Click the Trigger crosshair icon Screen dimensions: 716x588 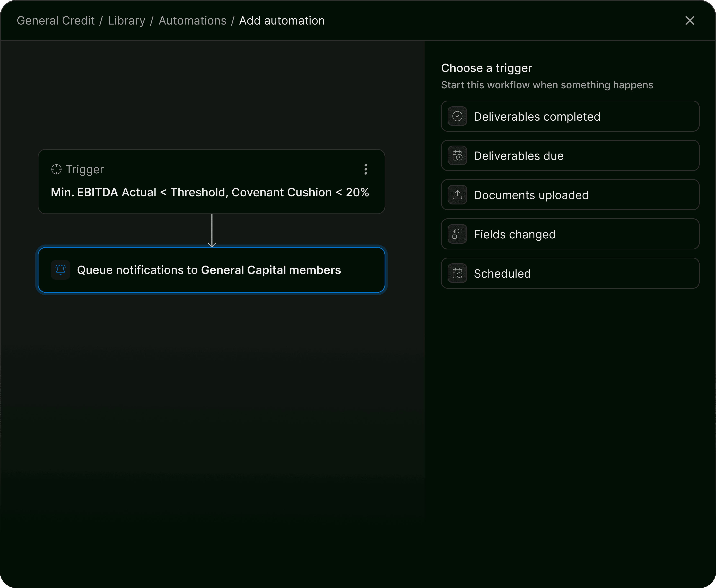(x=56, y=169)
